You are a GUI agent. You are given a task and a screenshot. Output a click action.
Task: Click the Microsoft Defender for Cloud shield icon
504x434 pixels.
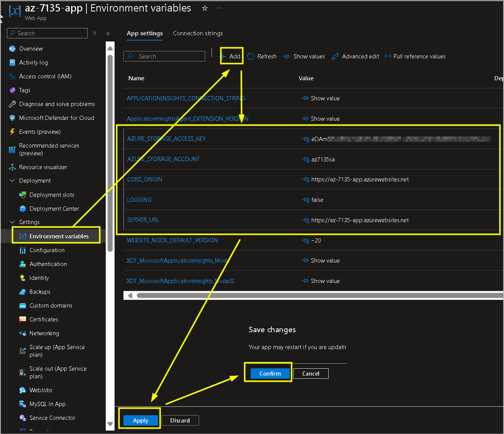12,118
